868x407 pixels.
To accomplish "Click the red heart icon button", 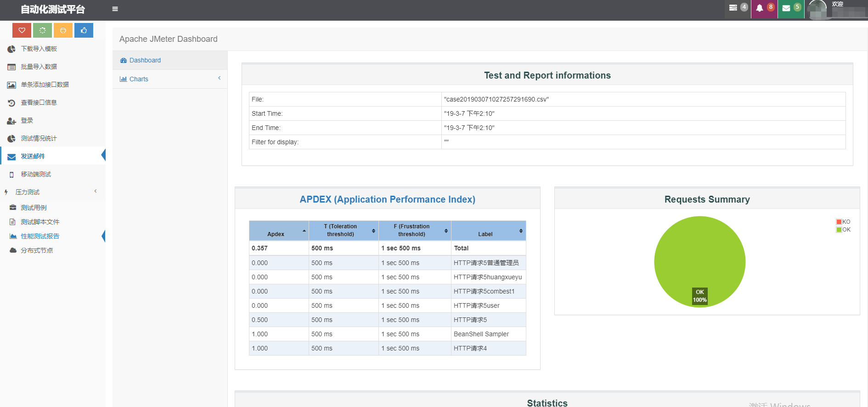I will point(22,30).
